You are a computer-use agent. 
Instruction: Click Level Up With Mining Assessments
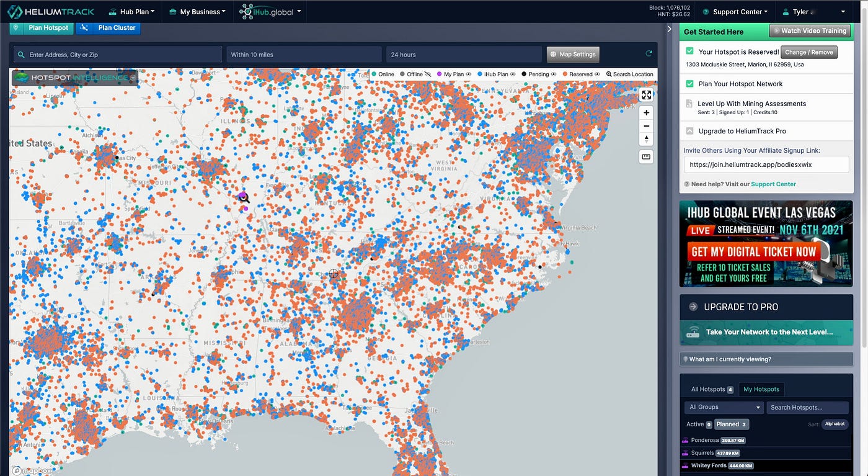tap(751, 104)
